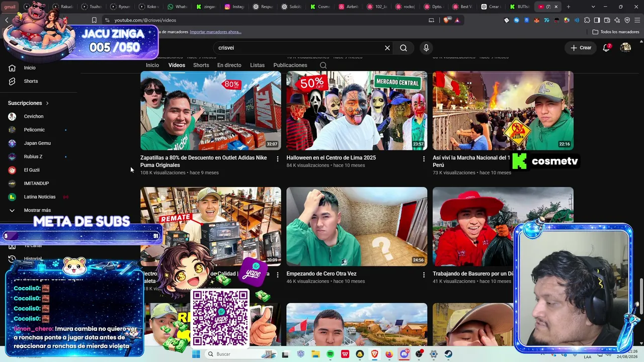Switch to the Airbnb browser tab

[x=349, y=7]
